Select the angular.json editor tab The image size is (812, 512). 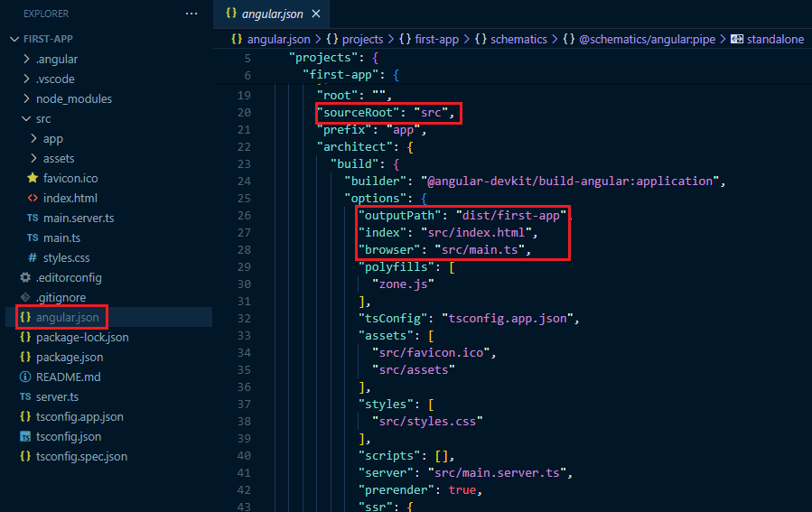click(271, 14)
